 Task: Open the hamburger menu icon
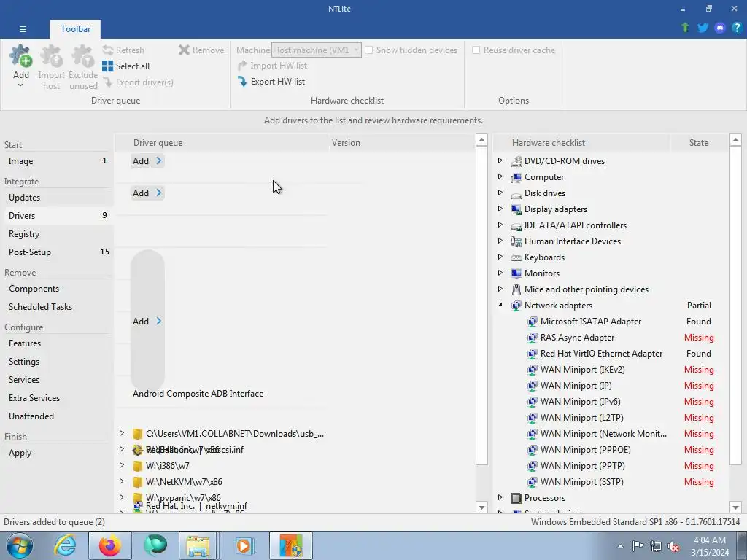23,29
